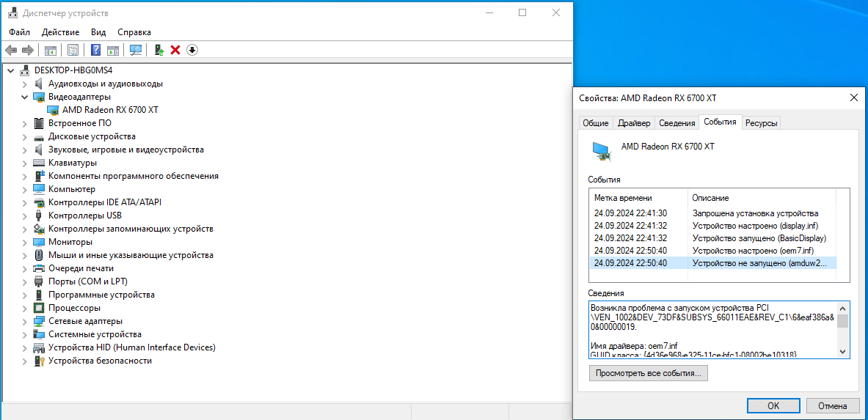The image size is (868, 420).
Task: Open the Справка menu
Action: [134, 32]
